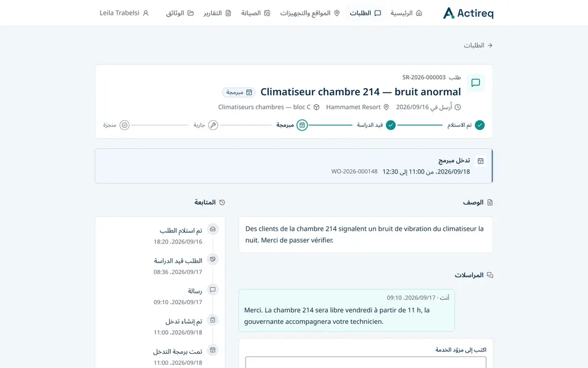Go to المواقع والتجهيزات menu item
The width and height of the screenshot is (588, 368).
(310, 13)
